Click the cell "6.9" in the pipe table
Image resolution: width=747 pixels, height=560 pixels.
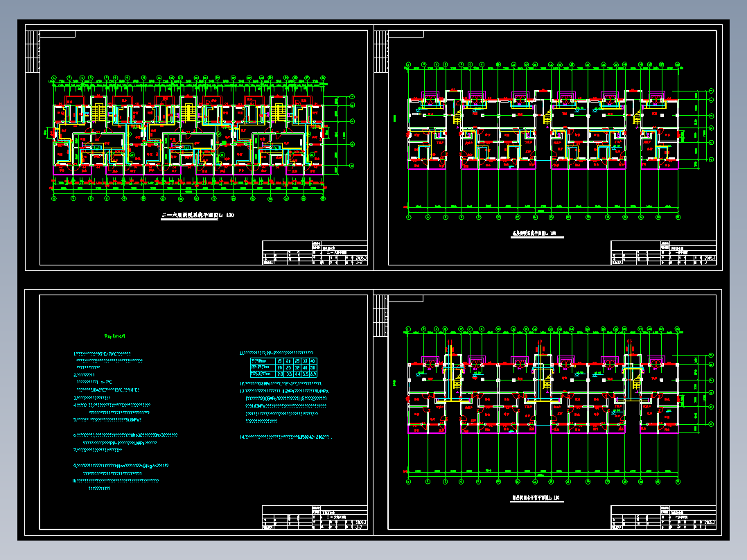coord(313,374)
